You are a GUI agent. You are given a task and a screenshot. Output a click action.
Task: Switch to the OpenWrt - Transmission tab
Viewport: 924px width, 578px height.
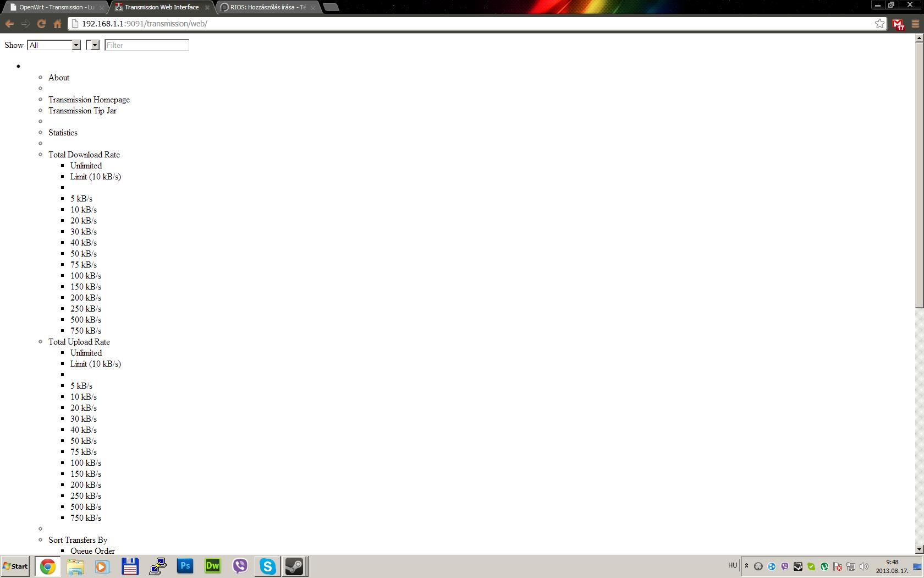57,7
